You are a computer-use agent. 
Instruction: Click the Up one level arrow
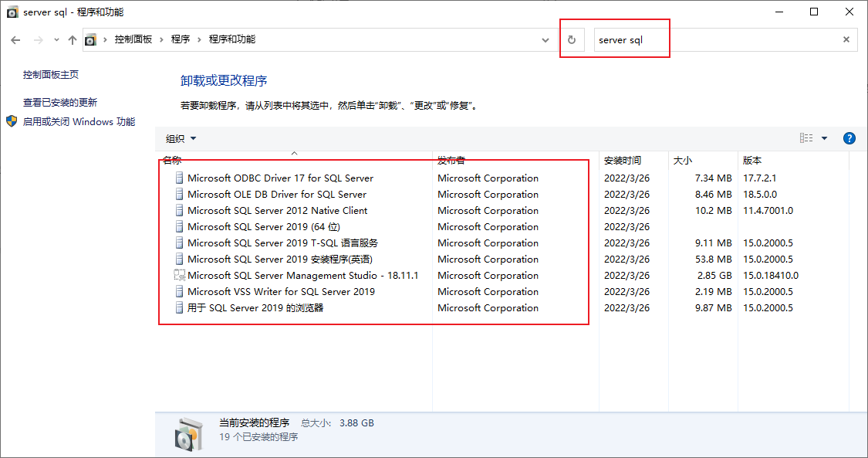click(73, 40)
